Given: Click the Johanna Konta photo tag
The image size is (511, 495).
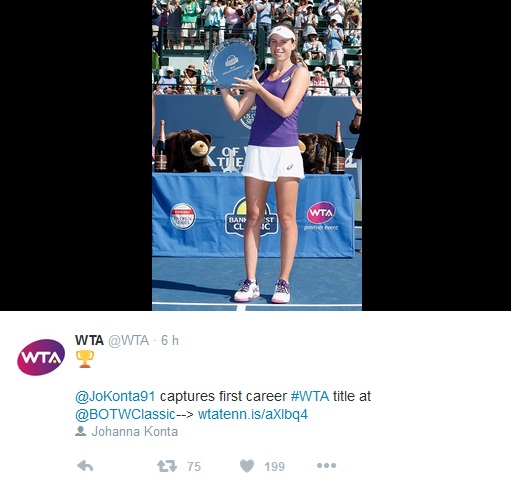Looking at the screenshot, I should pos(135,431).
